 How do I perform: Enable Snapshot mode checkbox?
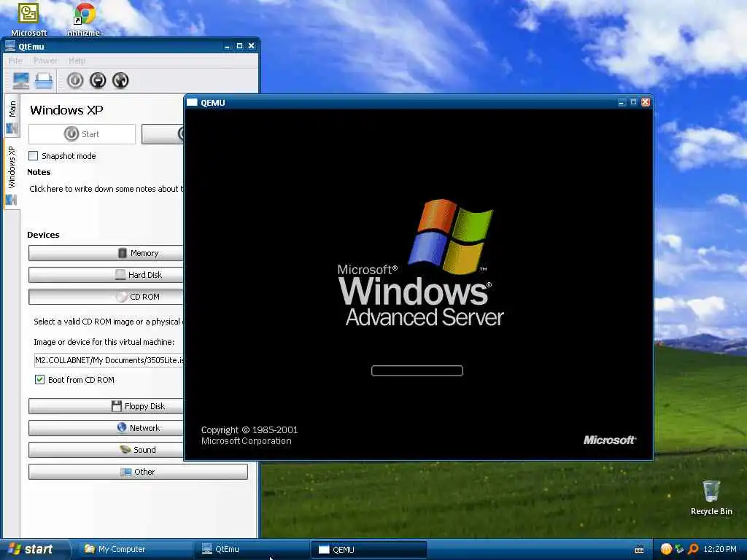click(34, 156)
